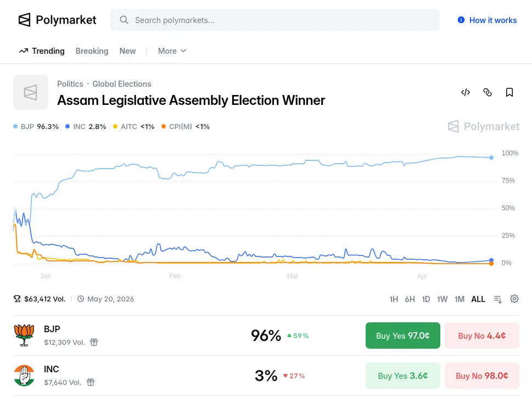Click the embed code icon
This screenshot has height=397, width=532.
pyautogui.click(x=466, y=92)
